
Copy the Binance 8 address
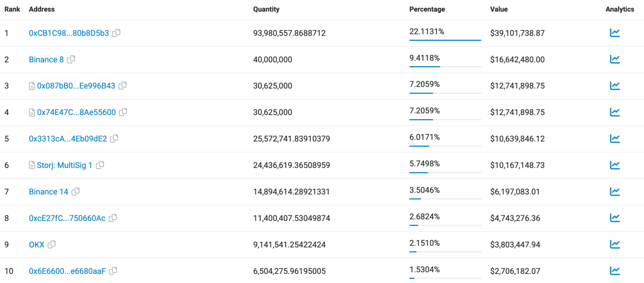(x=71, y=60)
